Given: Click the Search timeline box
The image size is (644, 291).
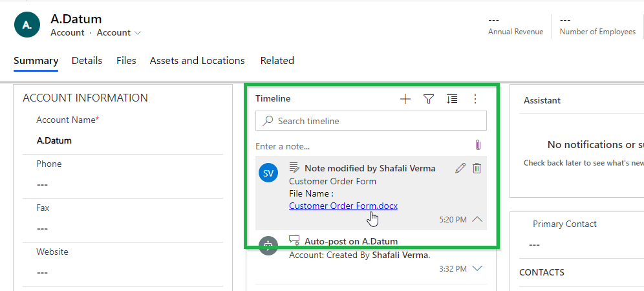Looking at the screenshot, I should pos(371,121).
